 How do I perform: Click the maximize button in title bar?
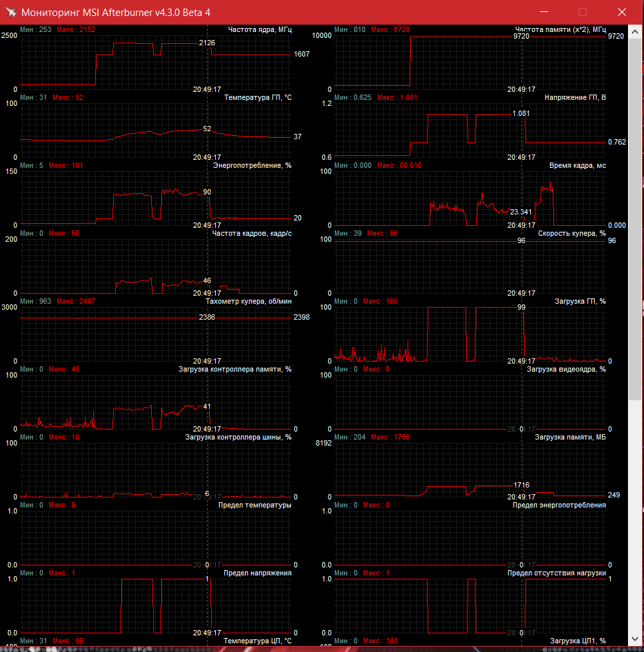pos(583,12)
